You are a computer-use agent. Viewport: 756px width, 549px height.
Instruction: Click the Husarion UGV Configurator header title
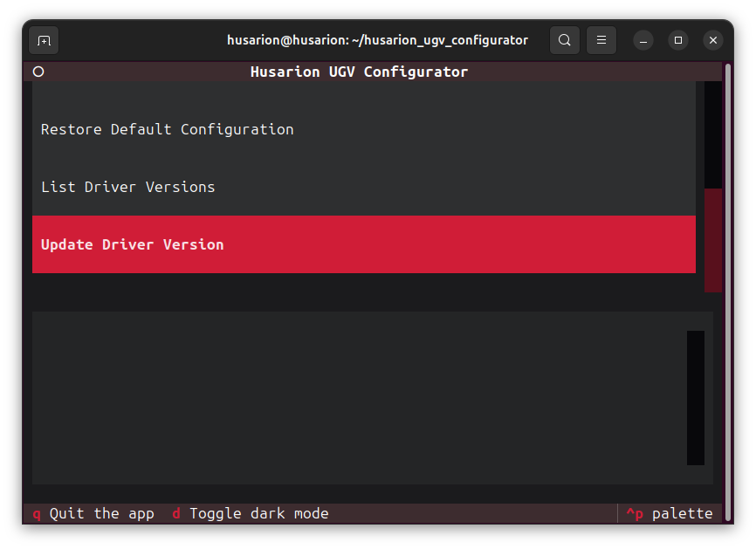pos(359,72)
